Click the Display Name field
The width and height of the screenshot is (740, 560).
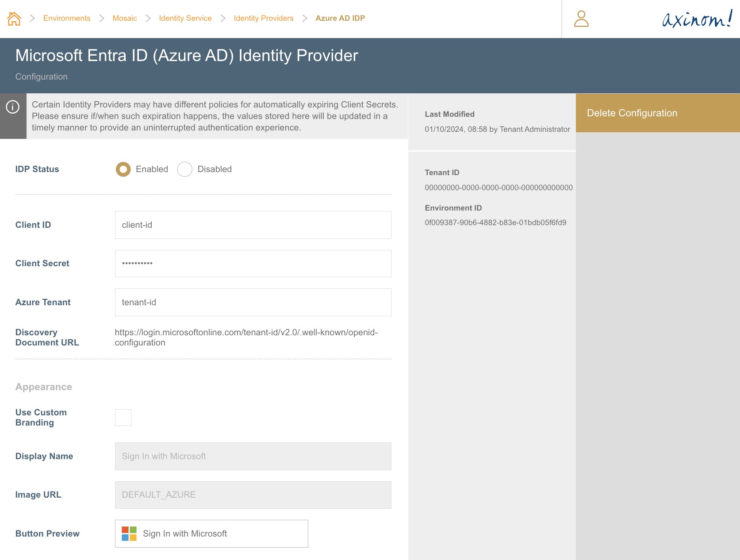coord(253,456)
